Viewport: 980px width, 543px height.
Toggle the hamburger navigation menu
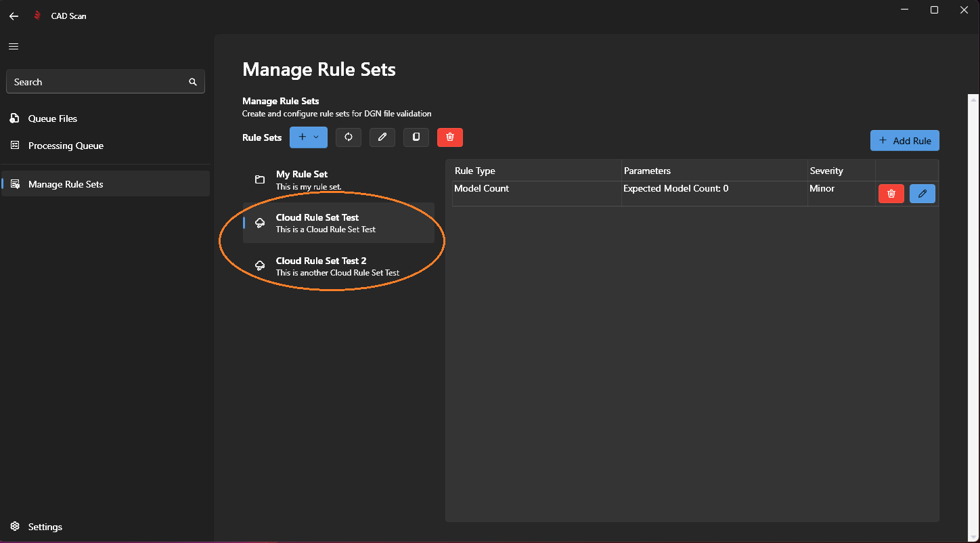click(14, 47)
